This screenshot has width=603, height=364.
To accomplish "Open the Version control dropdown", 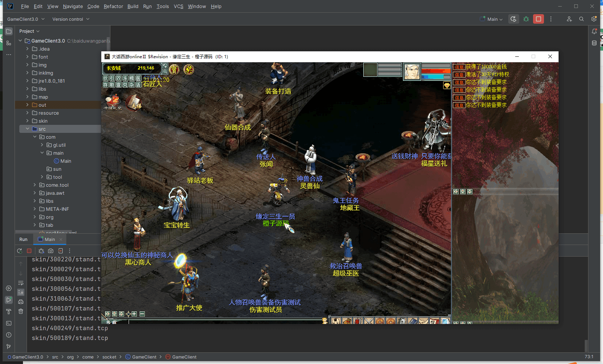I will 71,19.
